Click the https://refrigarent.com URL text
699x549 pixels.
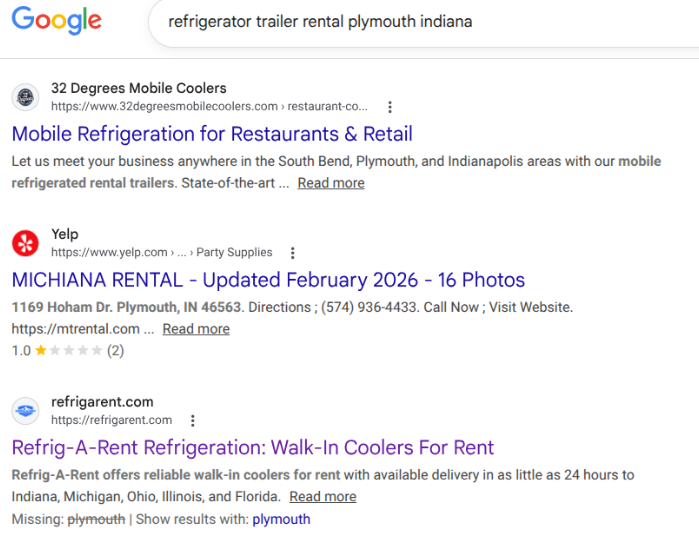pos(111,420)
